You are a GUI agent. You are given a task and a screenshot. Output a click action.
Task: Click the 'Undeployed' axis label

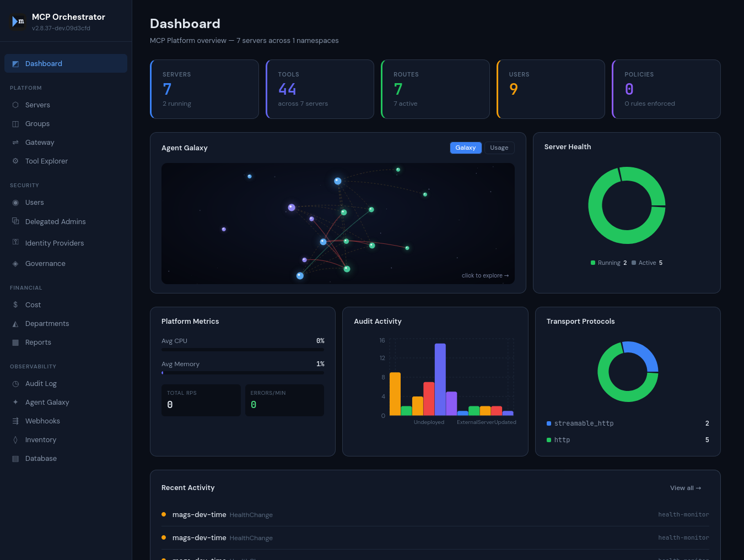click(x=429, y=422)
